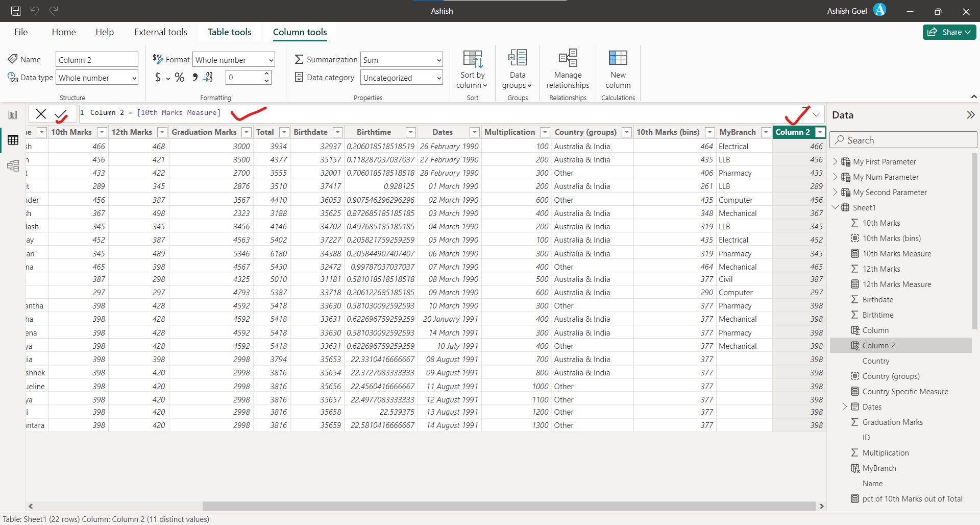Click thousands separator comma icon
Image resolution: width=980 pixels, height=525 pixels.
click(x=194, y=78)
